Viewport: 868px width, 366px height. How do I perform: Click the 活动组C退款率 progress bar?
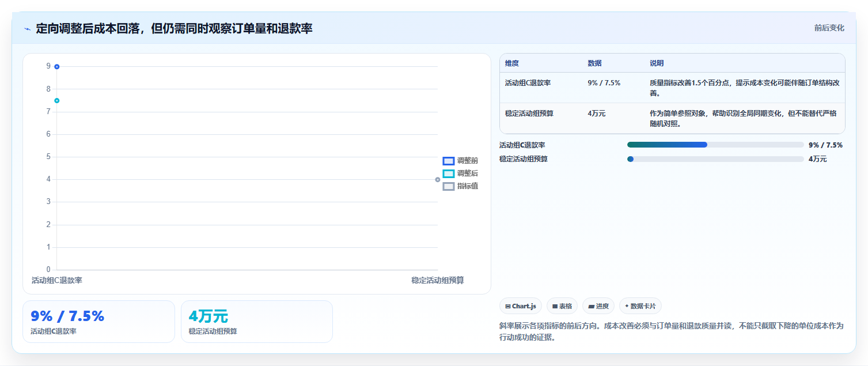click(715, 145)
